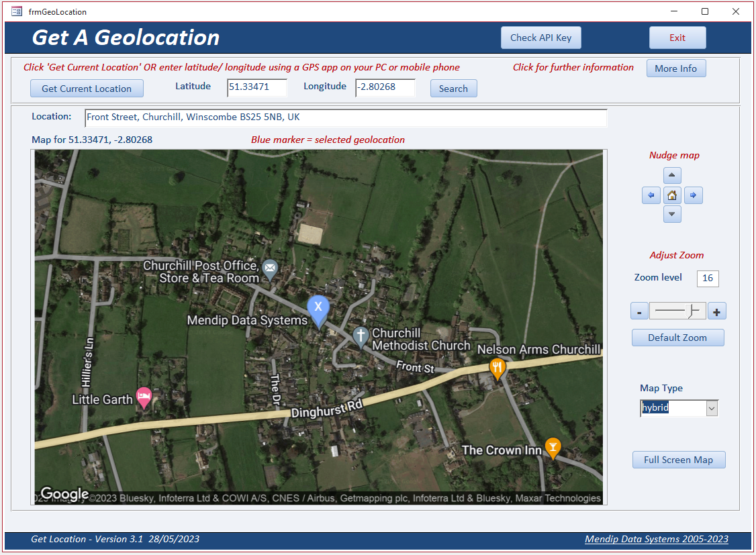Click the Exit button

pyautogui.click(x=677, y=38)
